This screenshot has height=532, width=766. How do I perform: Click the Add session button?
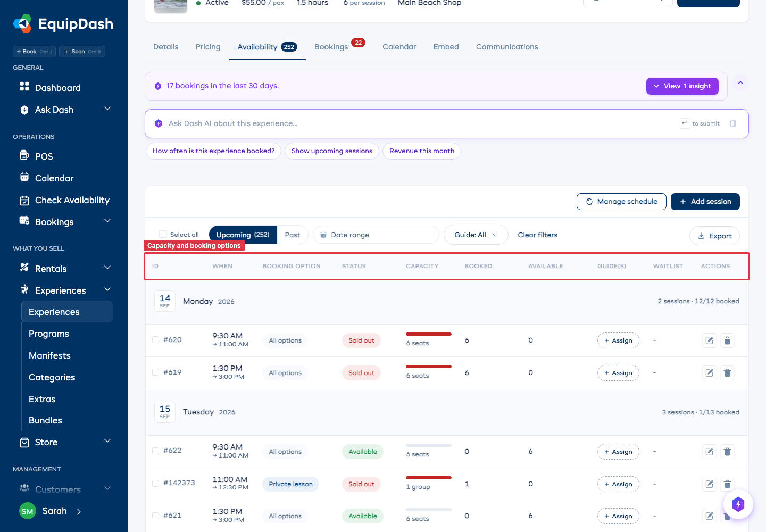705,202
